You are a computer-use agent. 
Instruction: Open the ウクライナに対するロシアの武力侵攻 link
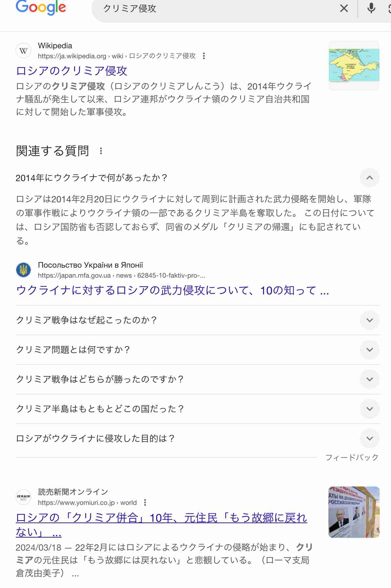coord(172,290)
